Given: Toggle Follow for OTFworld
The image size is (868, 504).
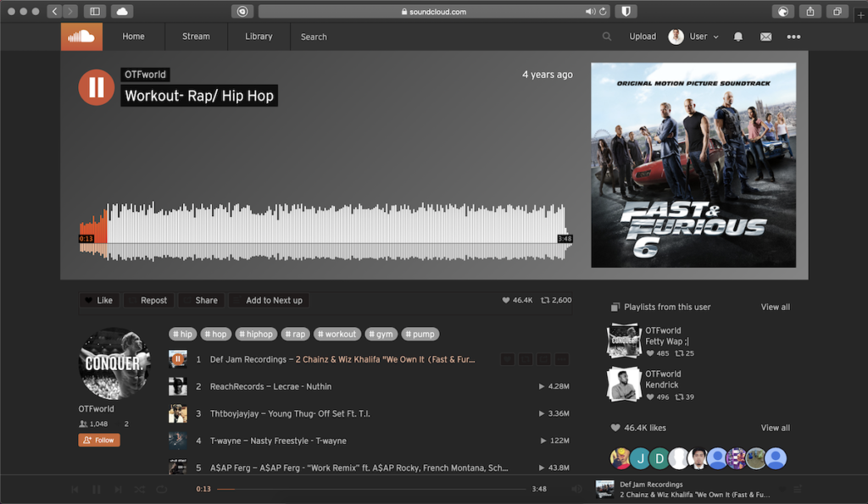Looking at the screenshot, I should click(99, 440).
